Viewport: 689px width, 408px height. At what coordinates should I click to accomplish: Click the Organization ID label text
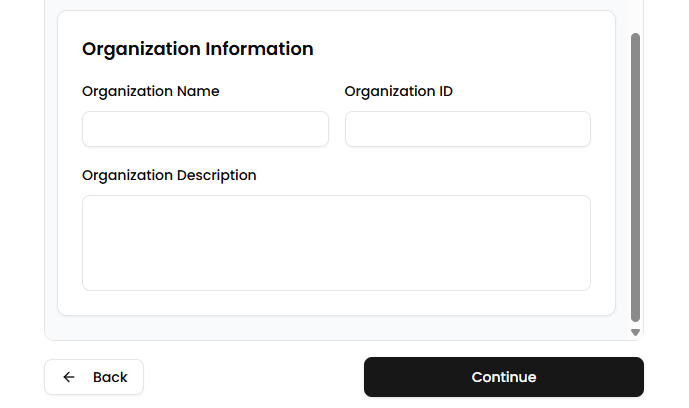(399, 91)
